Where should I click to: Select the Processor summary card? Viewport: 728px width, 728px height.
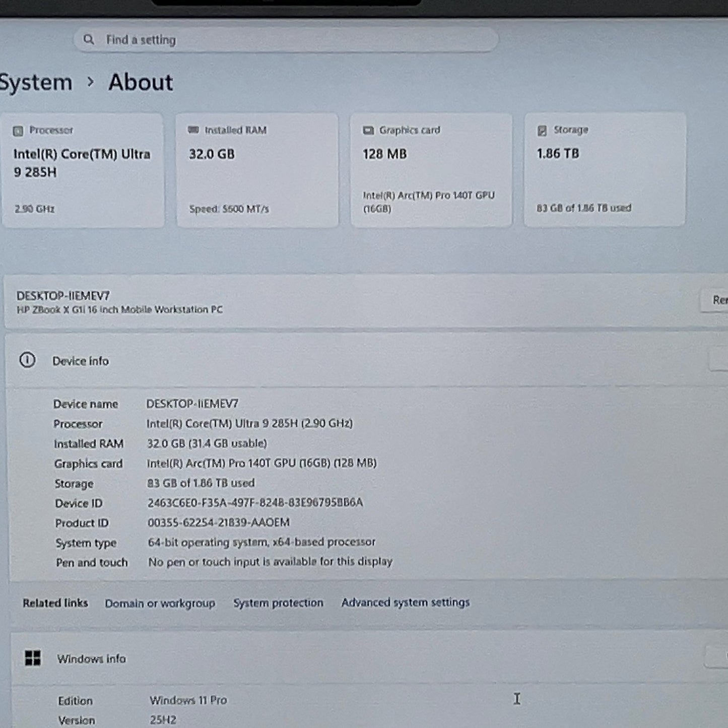[83, 170]
